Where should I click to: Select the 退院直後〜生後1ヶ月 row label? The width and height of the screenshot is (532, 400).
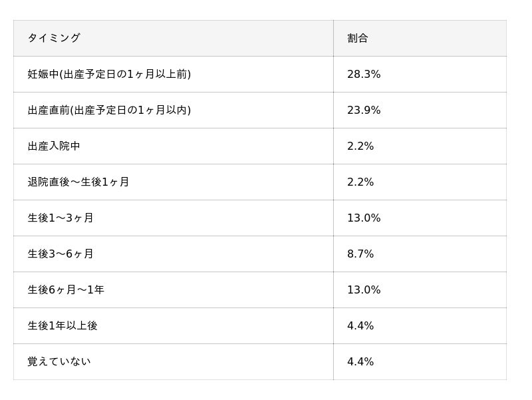(x=78, y=182)
